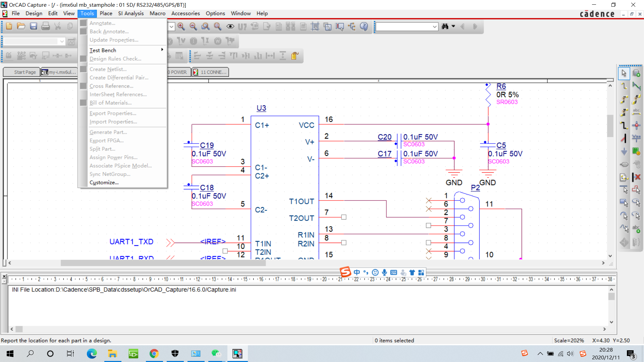Switch to the 11 CONNE... tab
Viewport: 644px width, 362px height.
(x=210, y=72)
